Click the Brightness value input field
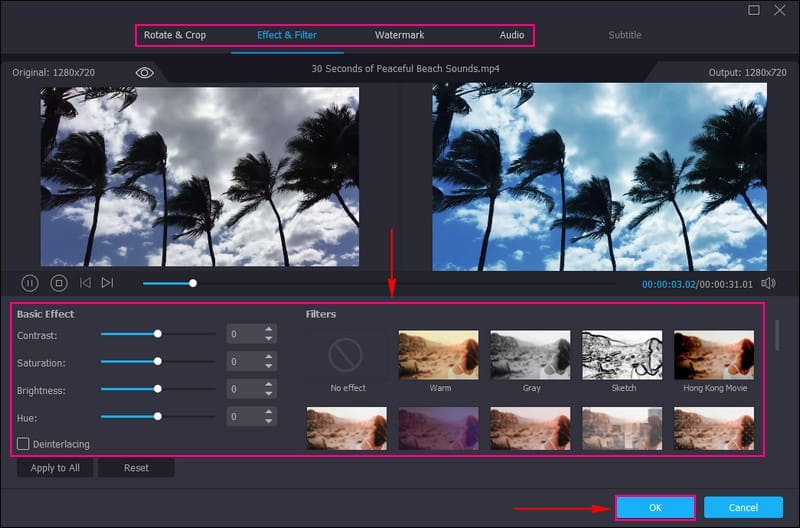The image size is (800, 528). [x=243, y=389]
